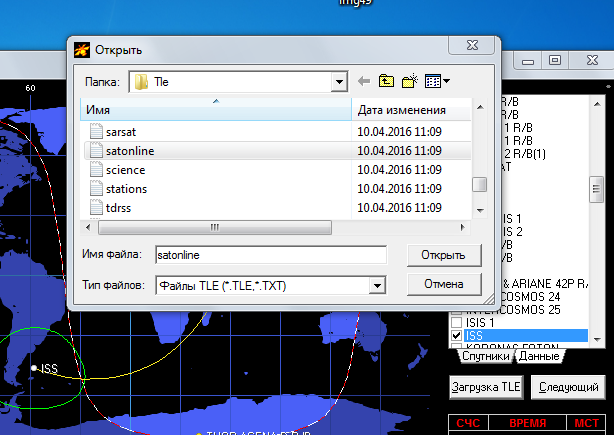Select the stations file name
Image resolution: width=614 pixels, height=435 pixels.
[x=126, y=189]
